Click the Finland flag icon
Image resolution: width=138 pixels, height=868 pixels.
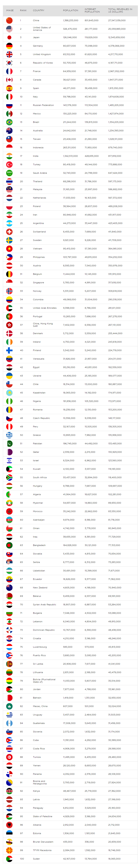pos(9,351)
